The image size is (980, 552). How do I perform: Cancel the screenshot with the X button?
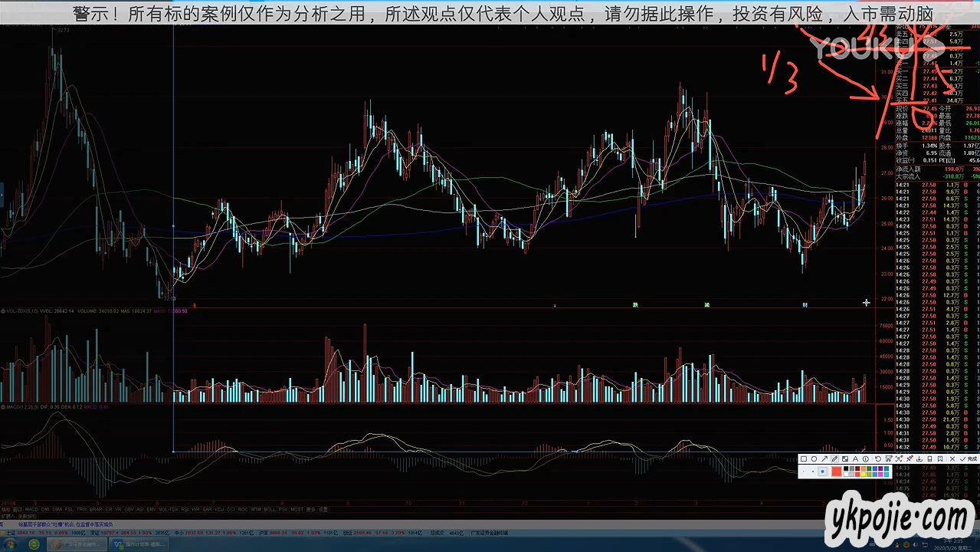click(952, 459)
